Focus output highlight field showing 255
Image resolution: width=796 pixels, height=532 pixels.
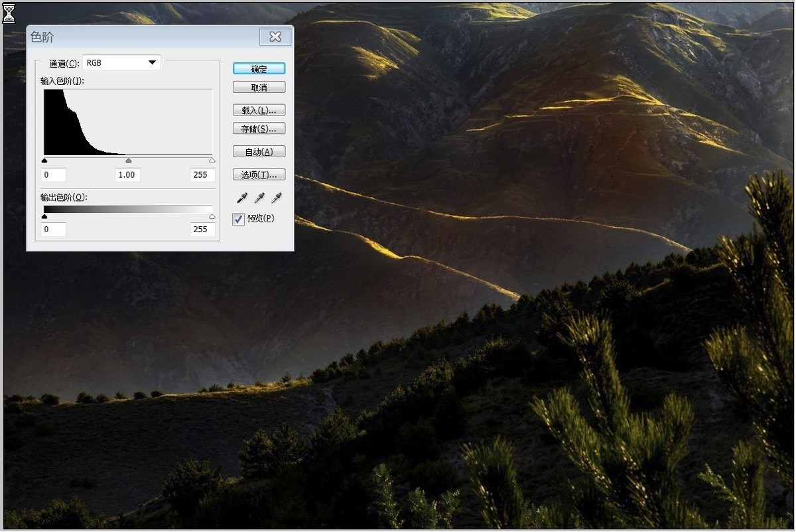pos(202,230)
